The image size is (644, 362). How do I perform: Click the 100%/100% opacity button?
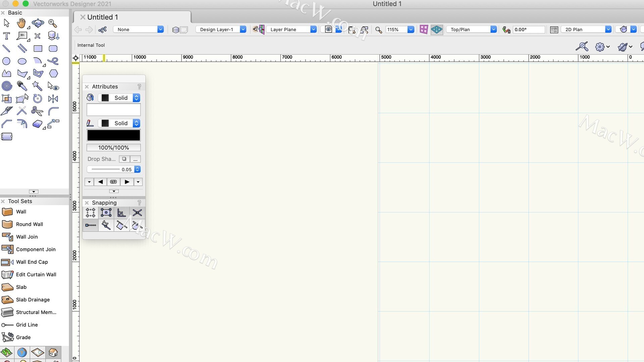pyautogui.click(x=114, y=148)
